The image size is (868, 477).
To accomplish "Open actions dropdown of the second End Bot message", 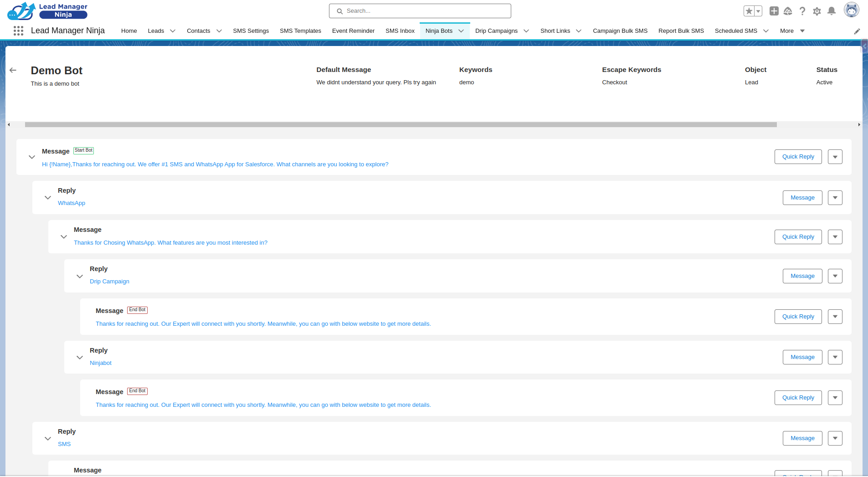I will point(835,398).
